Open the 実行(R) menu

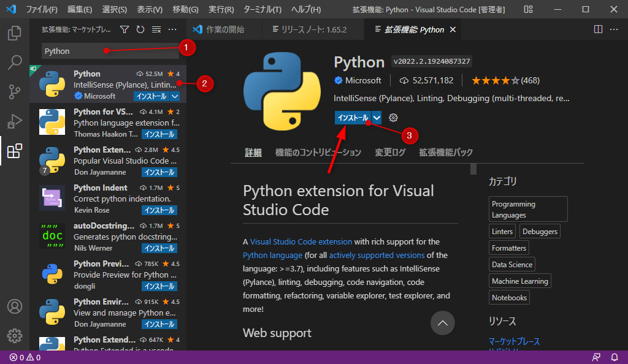click(221, 9)
